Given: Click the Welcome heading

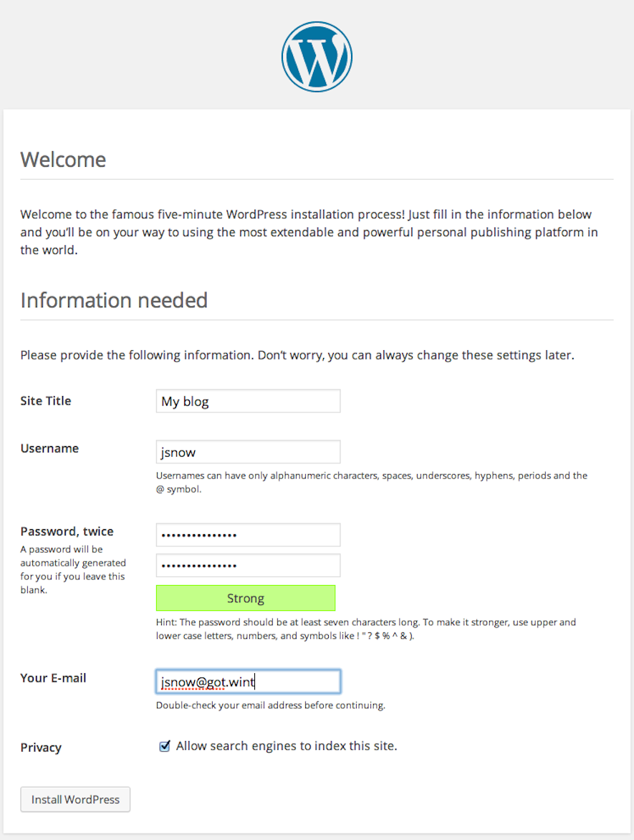Looking at the screenshot, I should click(x=63, y=159).
